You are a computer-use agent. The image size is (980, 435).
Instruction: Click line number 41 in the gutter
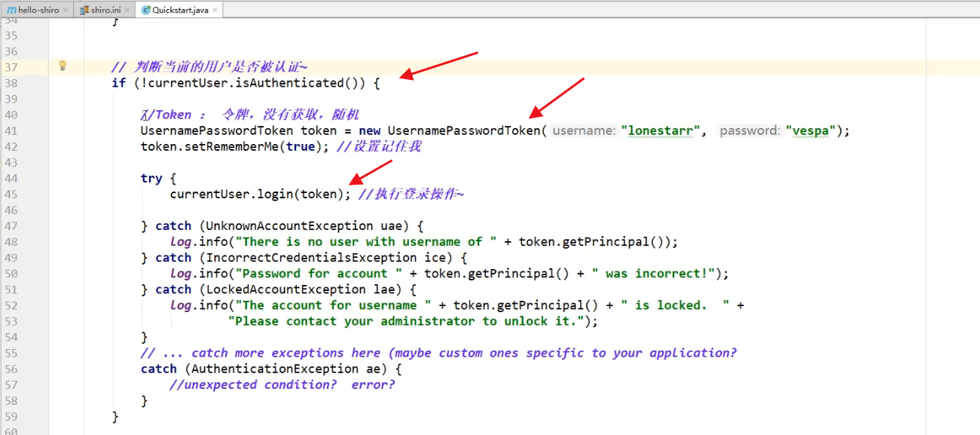point(11,130)
